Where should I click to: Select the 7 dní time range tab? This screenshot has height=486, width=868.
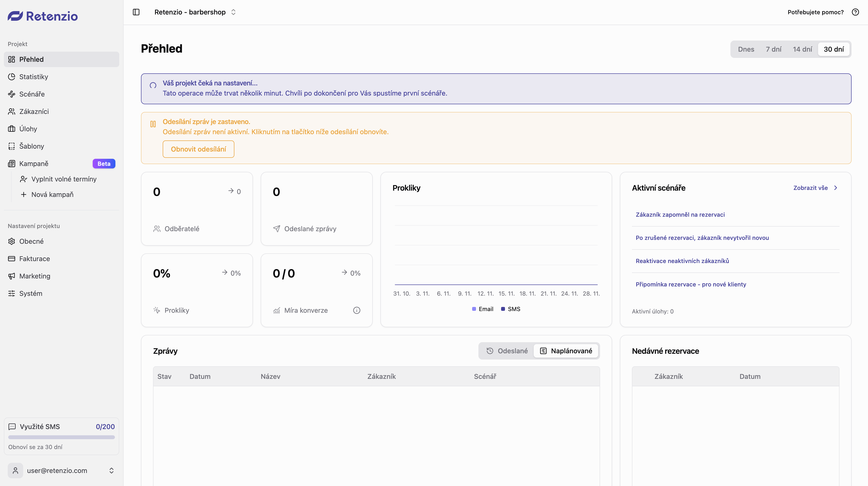(x=773, y=49)
